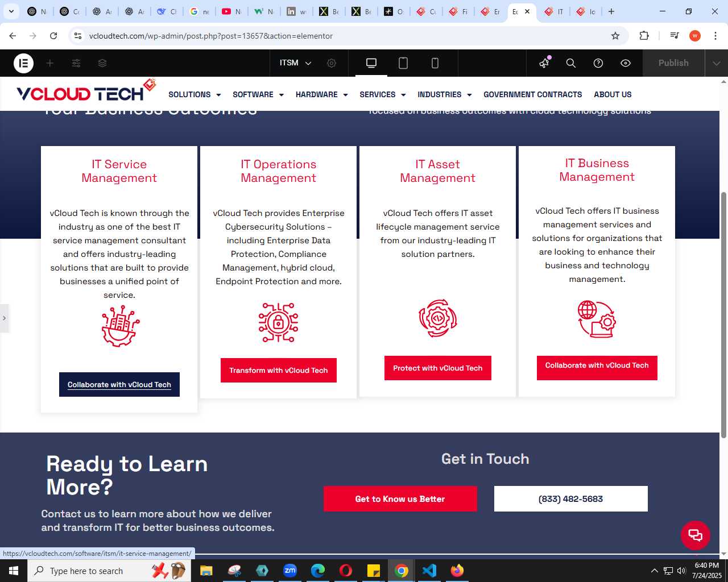This screenshot has width=728, height=582.
Task: Go back with browser back arrow
Action: pyautogui.click(x=13, y=36)
